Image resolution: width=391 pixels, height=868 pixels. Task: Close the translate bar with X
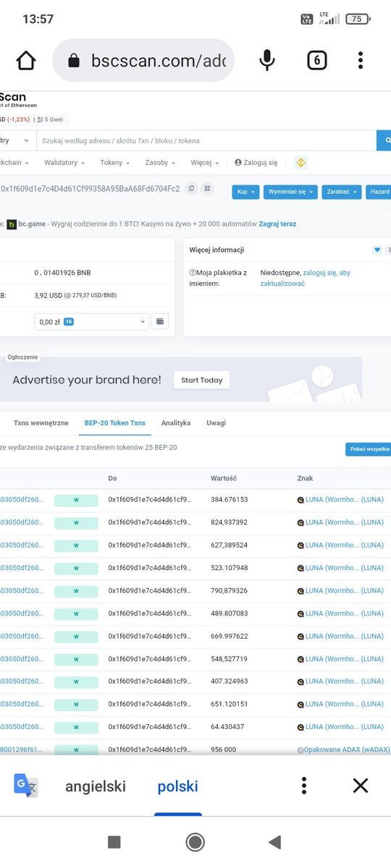[x=361, y=786]
